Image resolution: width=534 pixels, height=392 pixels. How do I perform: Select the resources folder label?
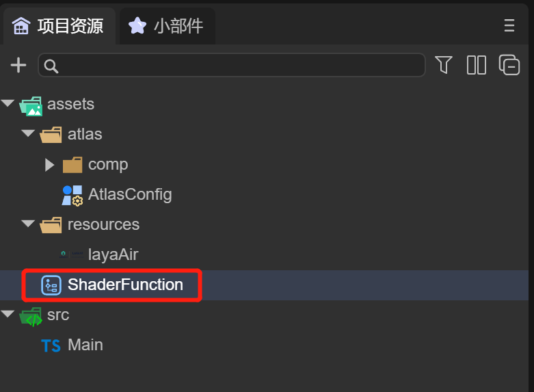(x=103, y=224)
